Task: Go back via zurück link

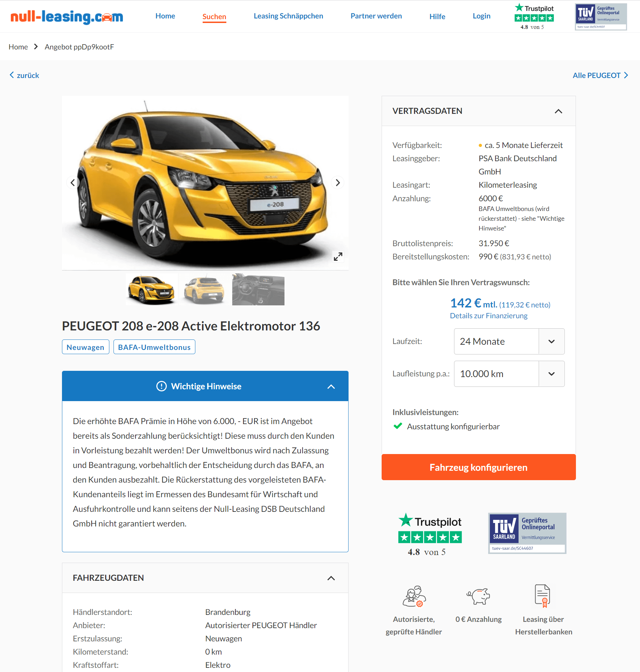Action: (24, 75)
